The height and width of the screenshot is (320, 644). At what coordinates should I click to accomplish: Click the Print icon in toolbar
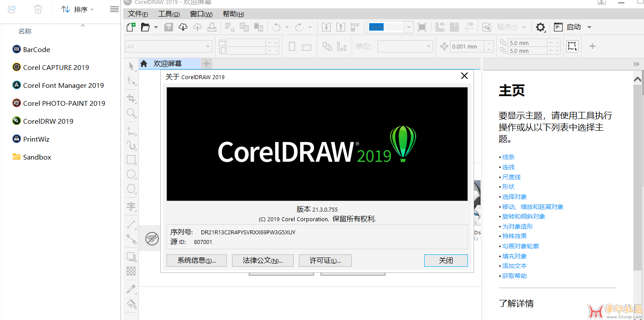212,27
